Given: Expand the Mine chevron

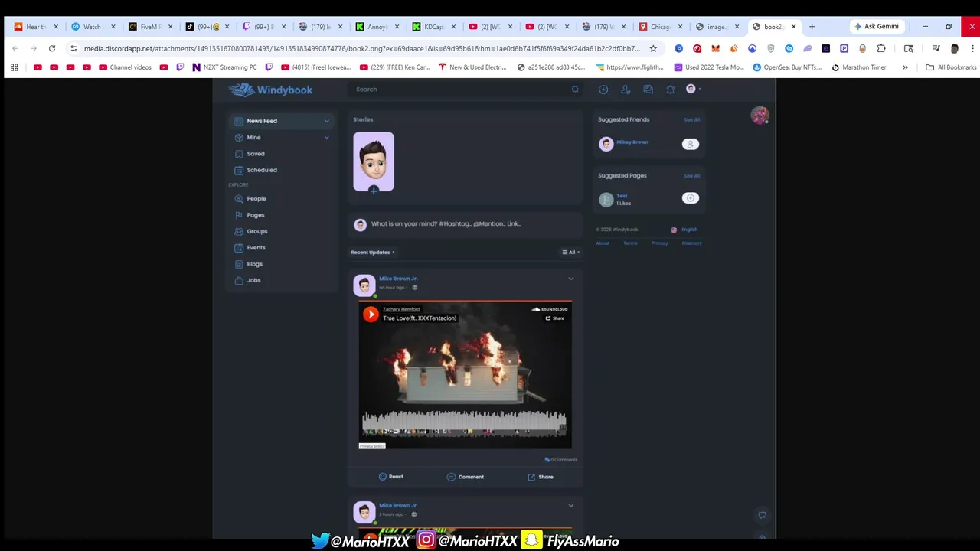Looking at the screenshot, I should pyautogui.click(x=326, y=137).
